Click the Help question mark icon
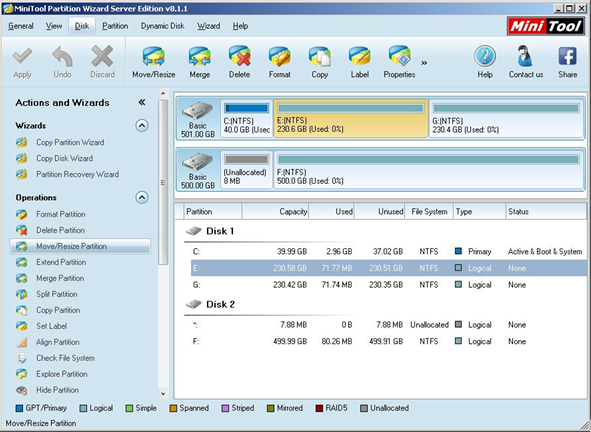 click(485, 56)
